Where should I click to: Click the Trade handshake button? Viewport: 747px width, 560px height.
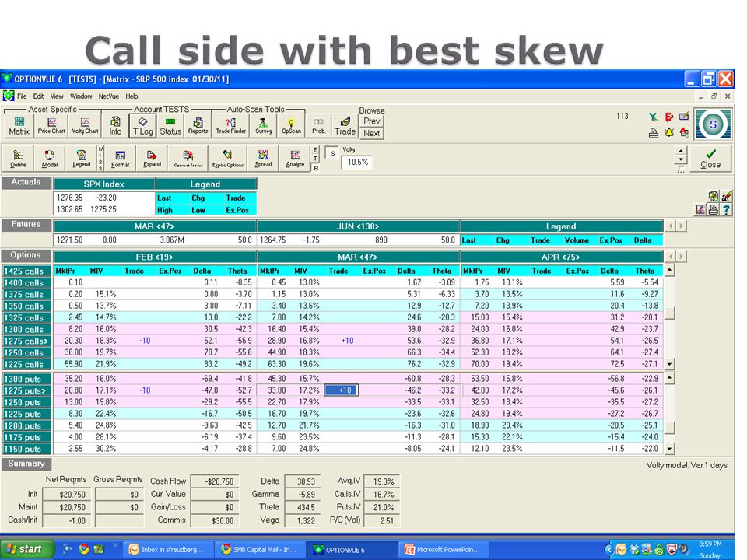tap(345, 126)
